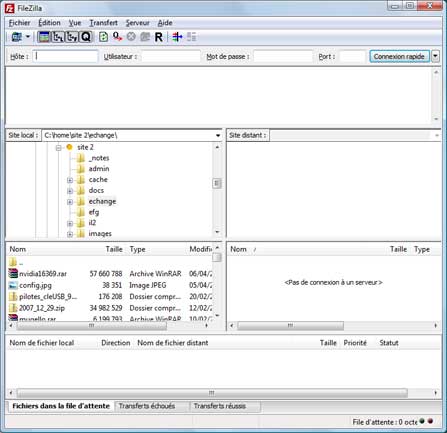The image size is (447, 433).
Task: Cancel the current operation
Action: coord(131,37)
